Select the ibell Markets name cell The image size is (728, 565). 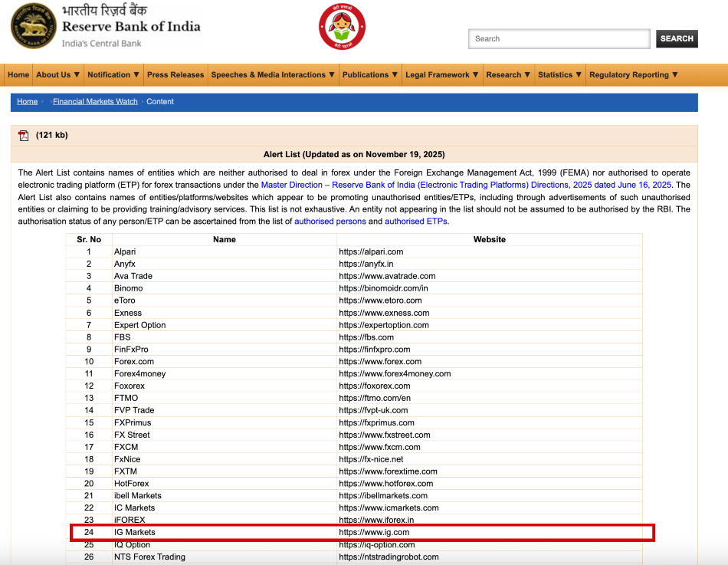(x=225, y=496)
